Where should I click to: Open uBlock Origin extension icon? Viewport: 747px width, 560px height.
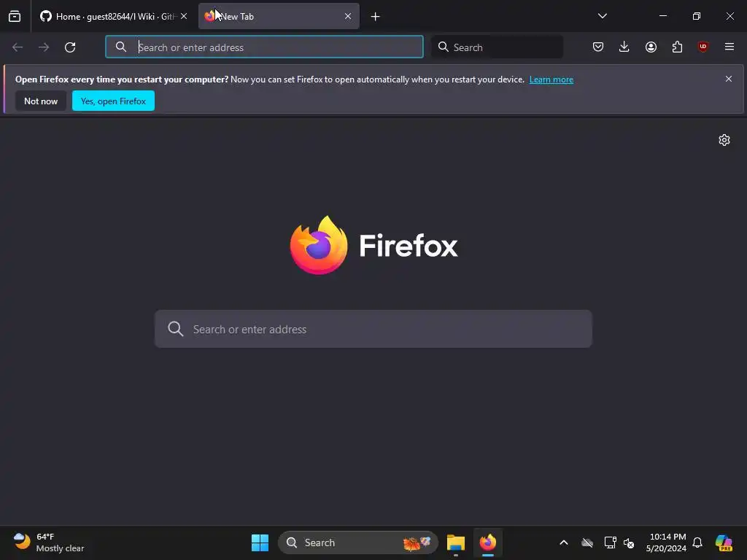click(x=703, y=47)
